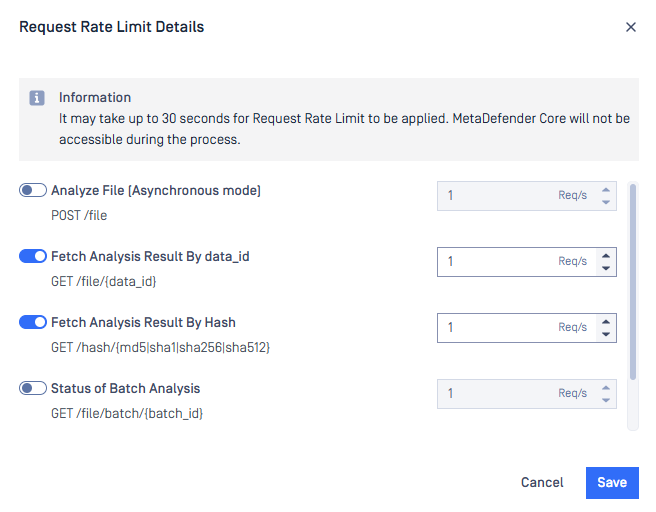The image size is (656, 512).
Task: Enable the Status of Batch Analysis toggle
Action: pyautogui.click(x=33, y=388)
